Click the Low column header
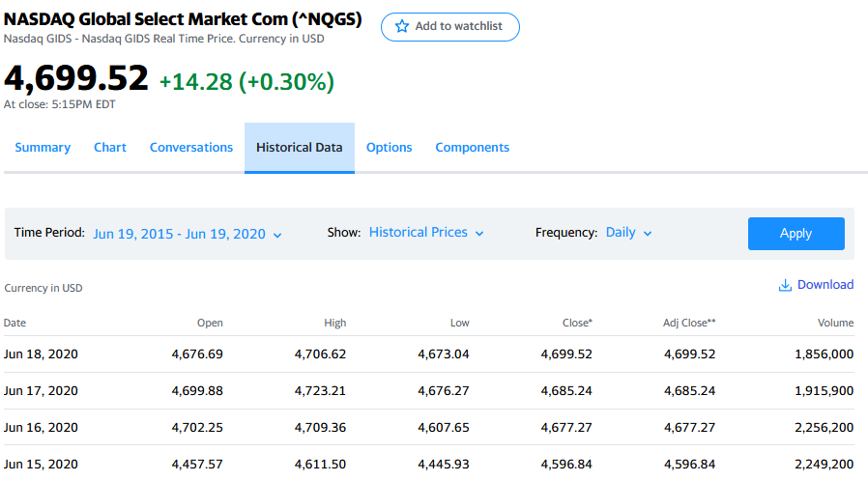 click(459, 323)
